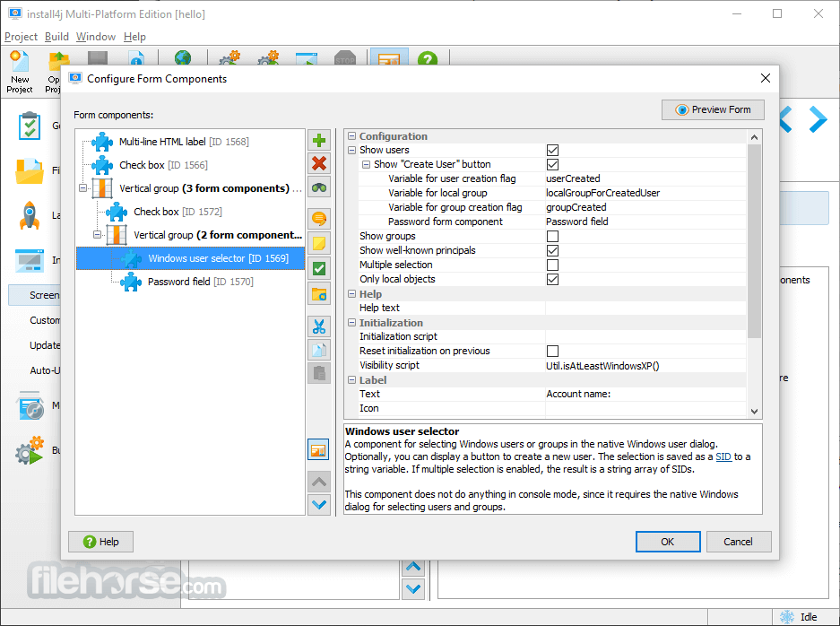Open the Help menu

(134, 37)
